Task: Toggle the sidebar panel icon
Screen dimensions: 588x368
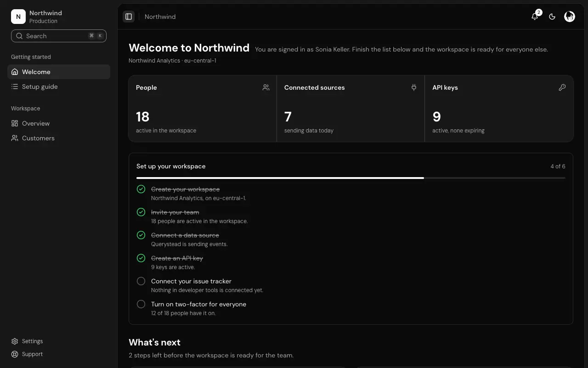Action: [129, 17]
